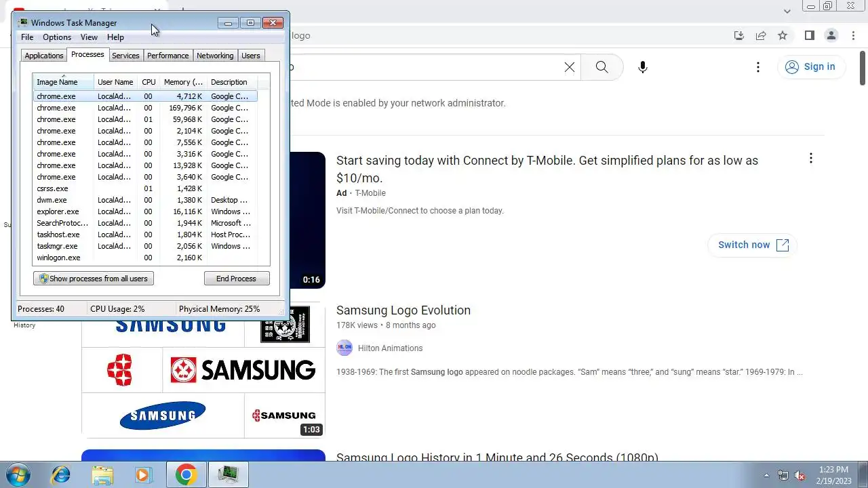Open the Samsung Logo Evolution video title
The image size is (868, 488).
pos(403,310)
